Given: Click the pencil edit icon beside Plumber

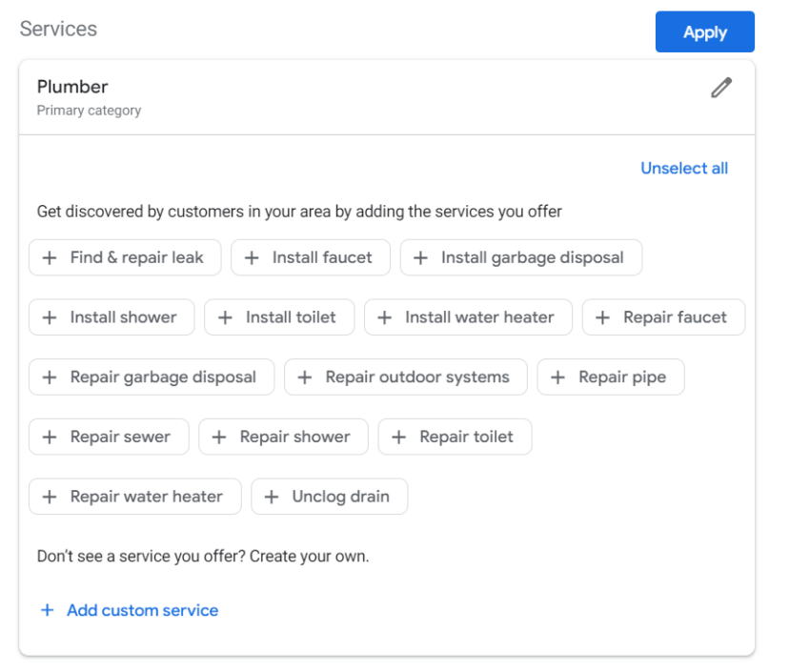Looking at the screenshot, I should (721, 89).
